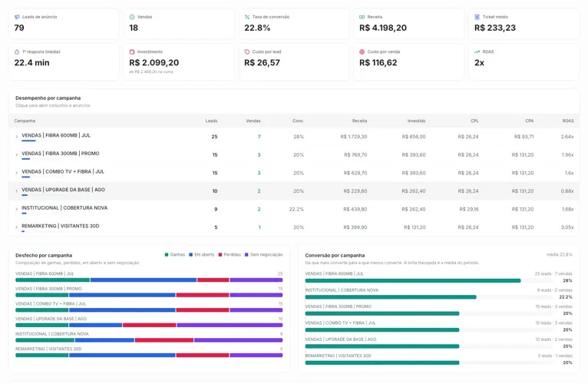This screenshot has height=384, width=588.
Task: Expand the VENDAS | UPGRADE DA BASE | AGO row
Action: tap(16, 191)
